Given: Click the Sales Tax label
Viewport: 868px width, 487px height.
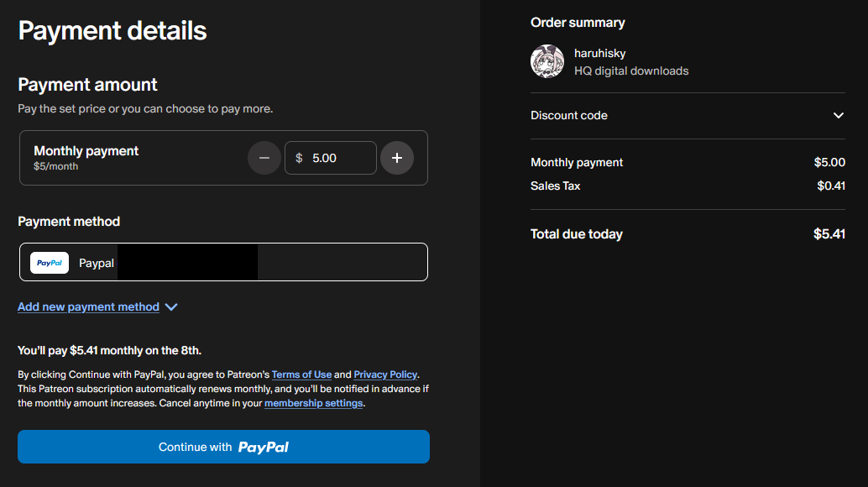Looking at the screenshot, I should click(555, 186).
